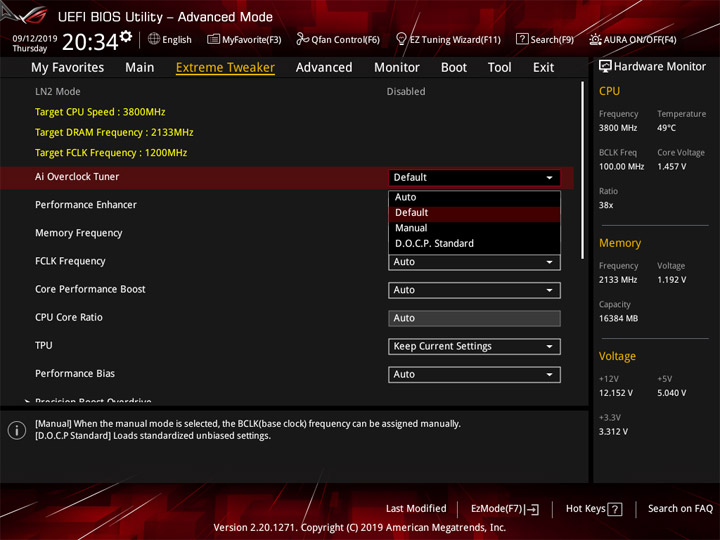Image resolution: width=720 pixels, height=540 pixels.
Task: Select the Ai Overclock Tuner label
Action: 77,177
